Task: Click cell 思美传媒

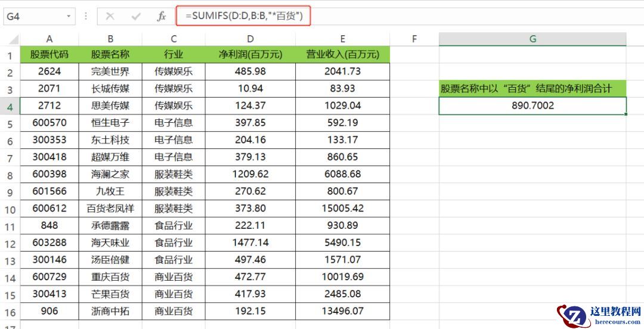Action: (x=110, y=106)
